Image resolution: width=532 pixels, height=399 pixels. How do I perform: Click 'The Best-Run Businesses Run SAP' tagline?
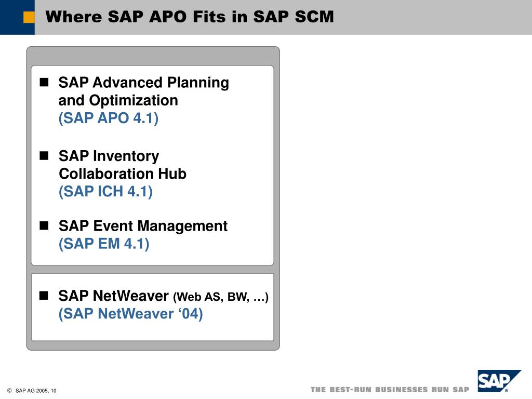[390, 390]
